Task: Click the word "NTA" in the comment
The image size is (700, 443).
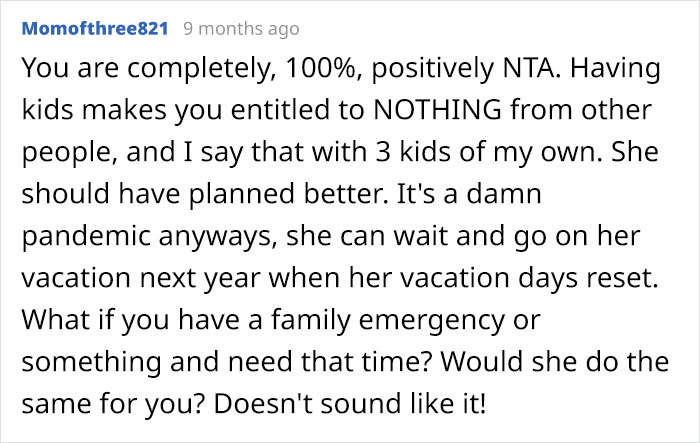Action: tap(529, 68)
